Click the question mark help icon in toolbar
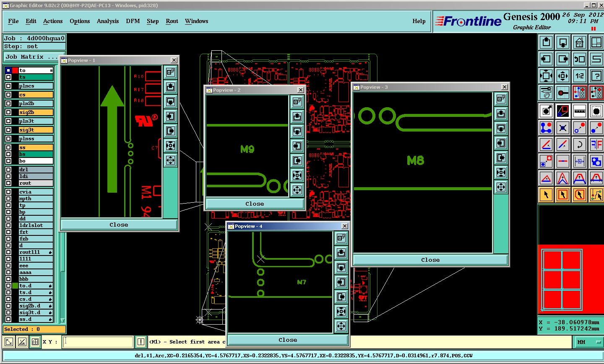Image resolution: width=604 pixels, height=364 pixels. pyautogui.click(x=596, y=76)
